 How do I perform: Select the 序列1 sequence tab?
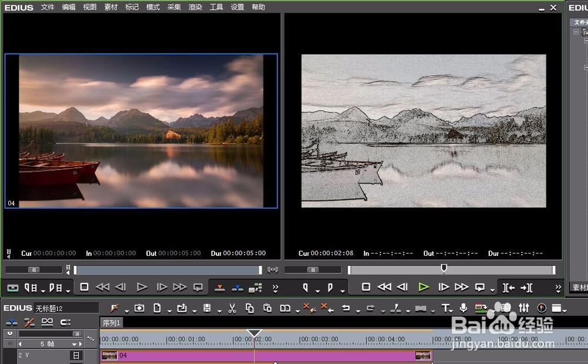(x=111, y=323)
